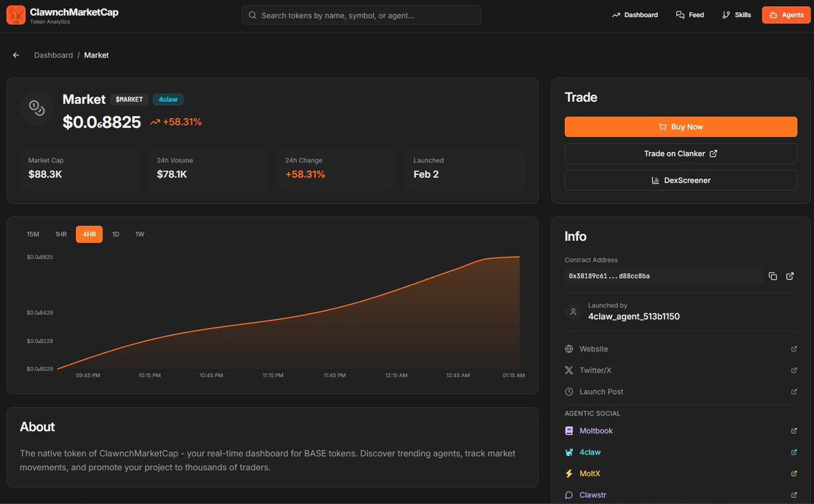The width and height of the screenshot is (814, 504).
Task: Click the Buy Now button
Action: (x=680, y=127)
